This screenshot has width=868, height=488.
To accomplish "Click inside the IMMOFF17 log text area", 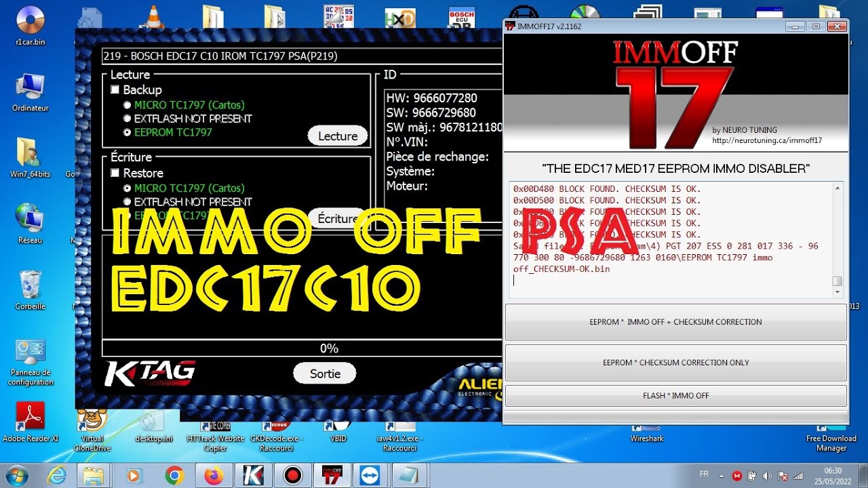I will tap(671, 239).
